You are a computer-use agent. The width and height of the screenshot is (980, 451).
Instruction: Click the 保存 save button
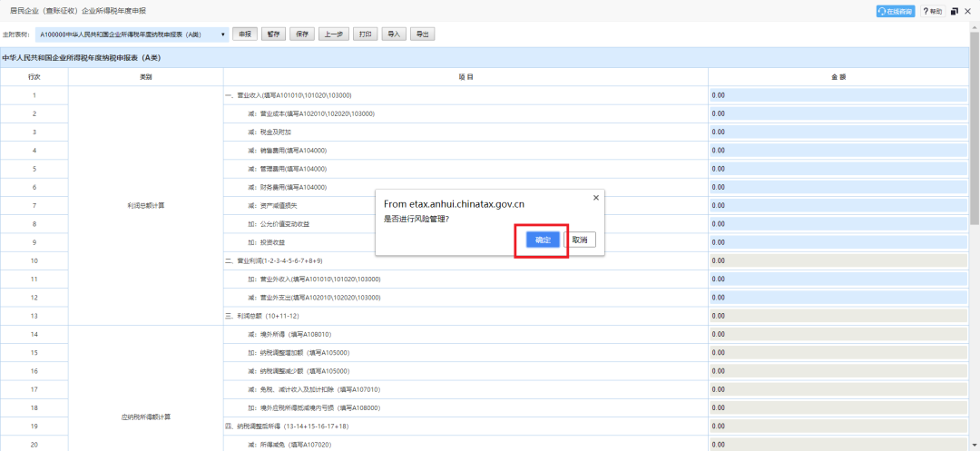pyautogui.click(x=302, y=34)
